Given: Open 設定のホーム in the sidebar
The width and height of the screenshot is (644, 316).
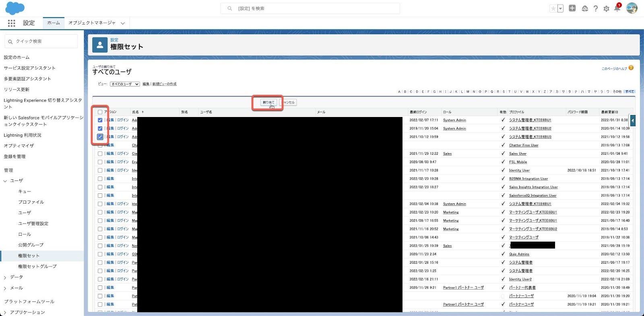Looking at the screenshot, I should coord(17,57).
